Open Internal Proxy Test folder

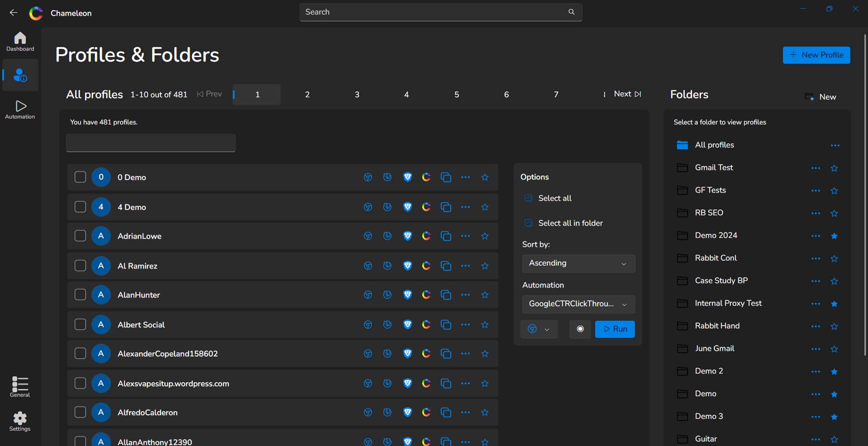coord(728,303)
